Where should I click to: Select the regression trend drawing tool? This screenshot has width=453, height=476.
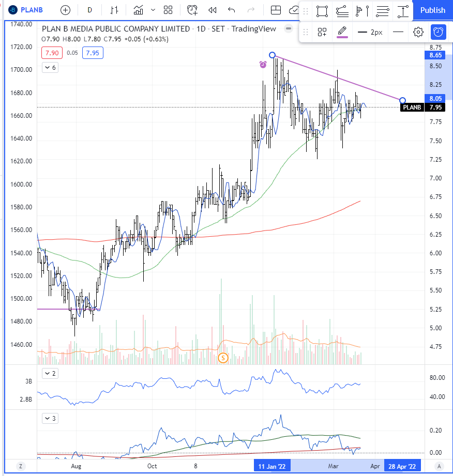pyautogui.click(x=342, y=11)
